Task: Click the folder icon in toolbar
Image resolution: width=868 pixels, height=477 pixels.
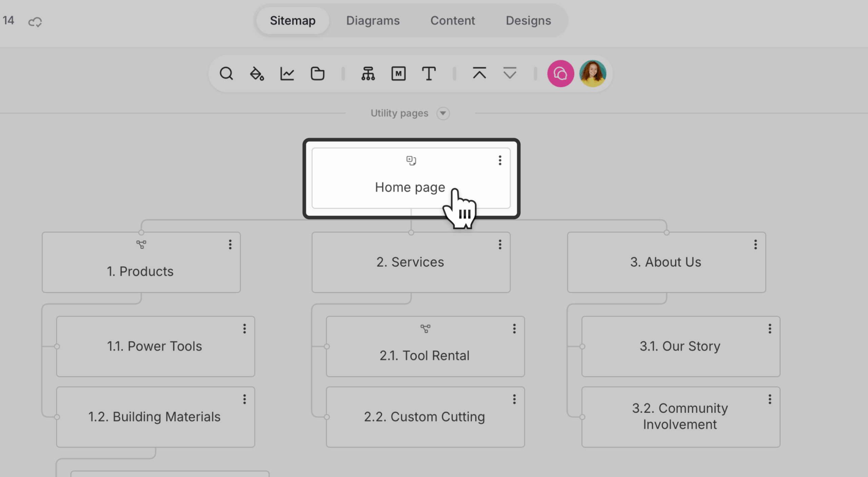Action: click(318, 74)
